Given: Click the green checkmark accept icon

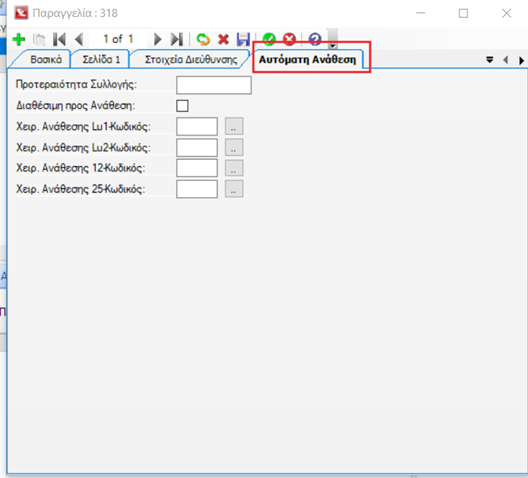Looking at the screenshot, I should pyautogui.click(x=269, y=39).
